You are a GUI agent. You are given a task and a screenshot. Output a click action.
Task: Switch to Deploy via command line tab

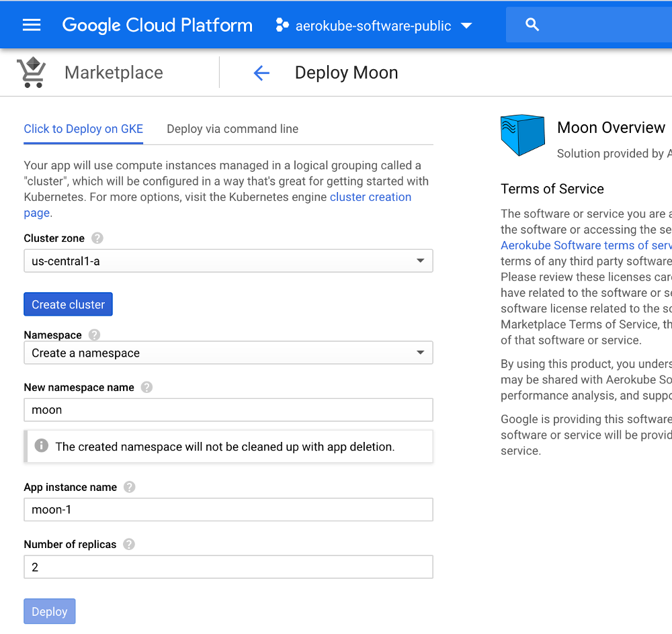[233, 129]
